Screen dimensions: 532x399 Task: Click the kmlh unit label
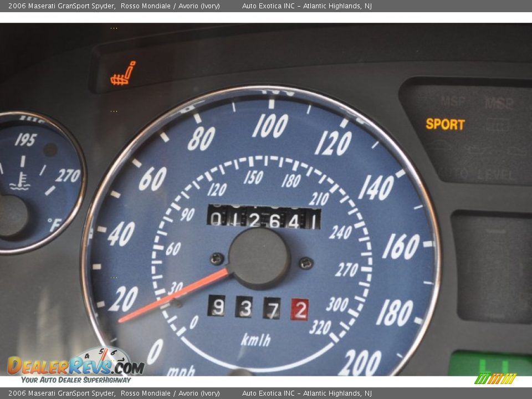[x=256, y=340]
